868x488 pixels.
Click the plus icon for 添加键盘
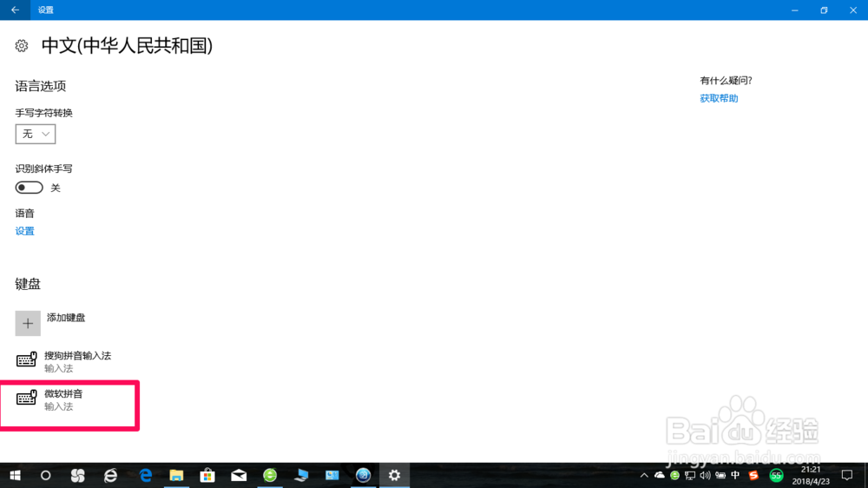click(x=28, y=324)
